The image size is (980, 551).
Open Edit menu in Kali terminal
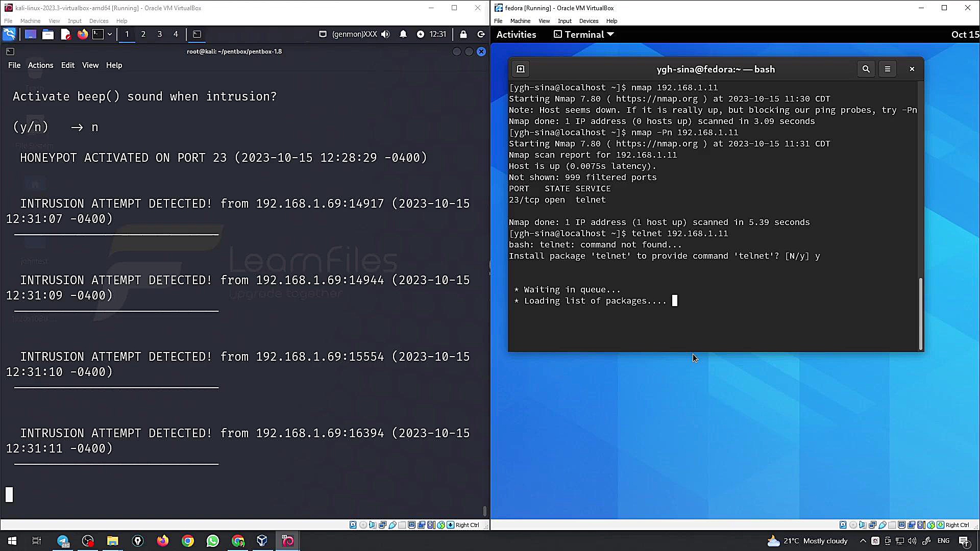pos(68,65)
